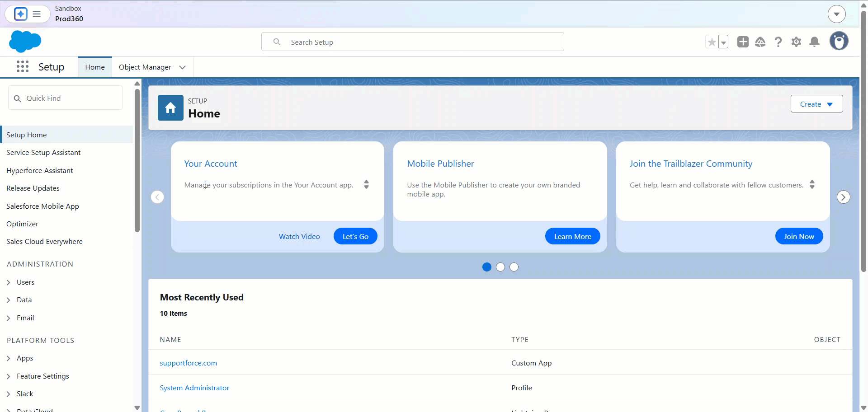Image resolution: width=868 pixels, height=412 pixels.
Task: Click the NAME column header
Action: pyautogui.click(x=170, y=339)
